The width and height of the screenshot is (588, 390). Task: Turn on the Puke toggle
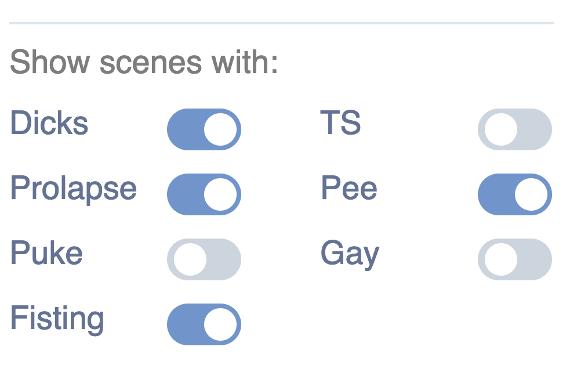pyautogui.click(x=204, y=259)
